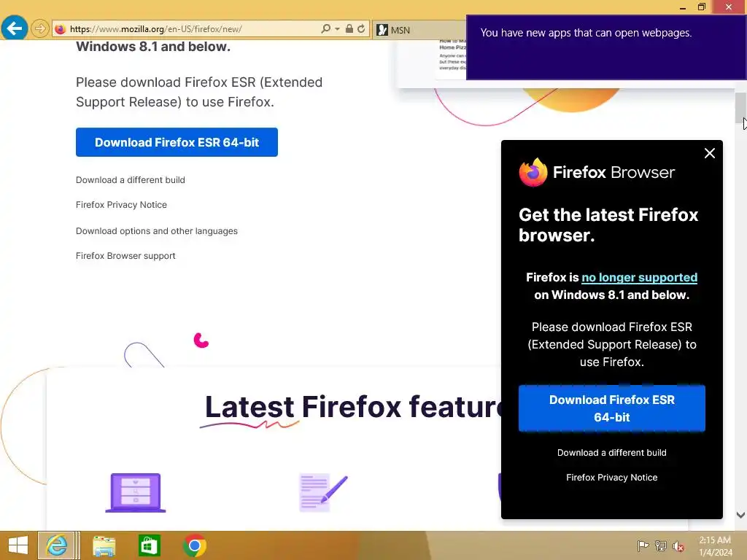This screenshot has width=747, height=560.
Task: Open the Windows Store taskbar icon
Action: (x=149, y=545)
